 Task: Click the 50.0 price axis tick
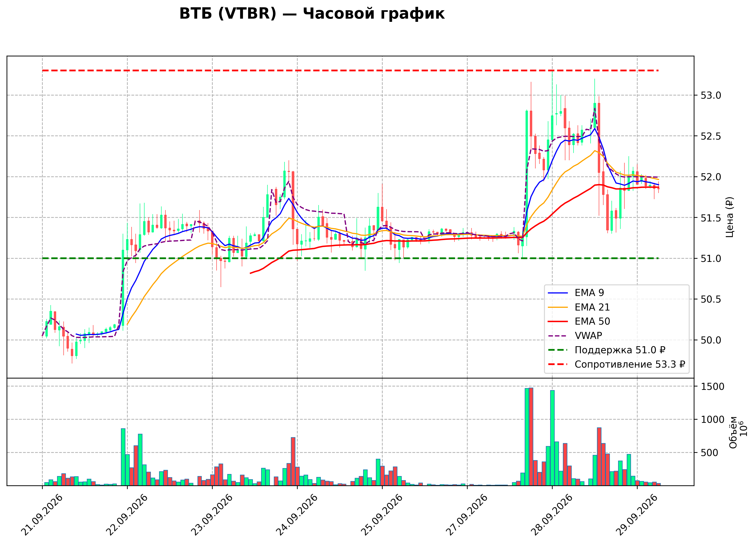click(711, 340)
